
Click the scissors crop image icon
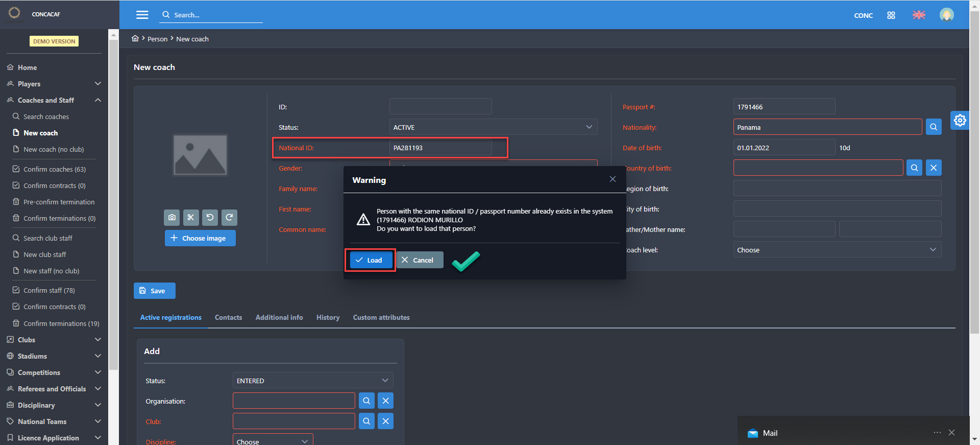click(191, 217)
